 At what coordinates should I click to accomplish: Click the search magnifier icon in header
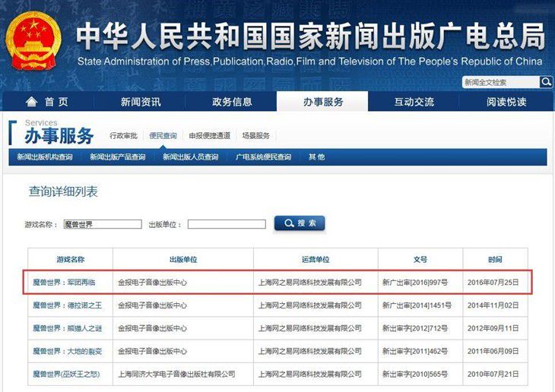click(x=546, y=82)
